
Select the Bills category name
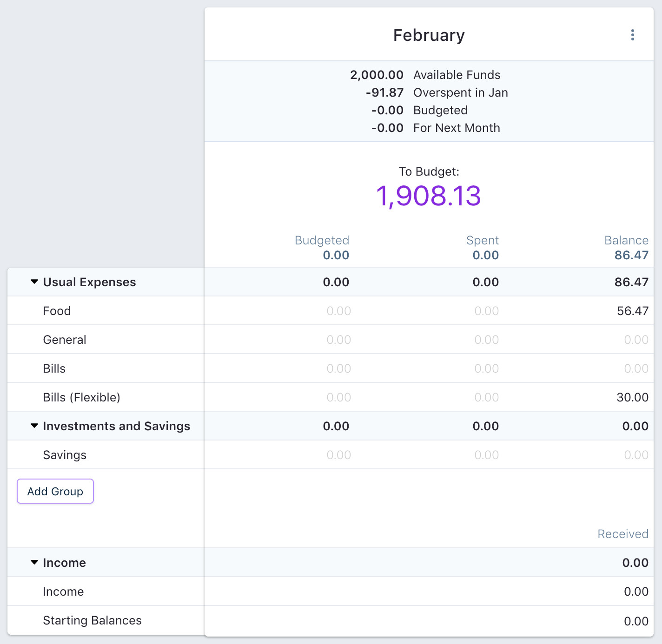pos(54,368)
